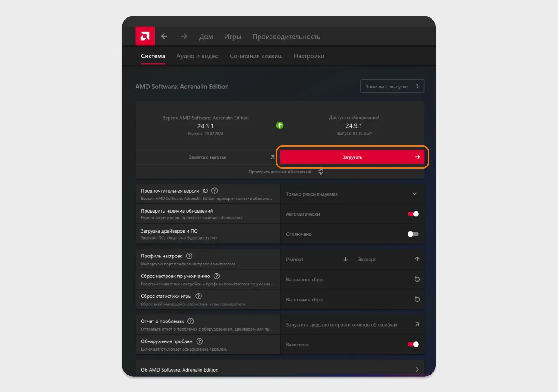
Task: Switch to the Аудио и видео tab
Action: click(197, 56)
